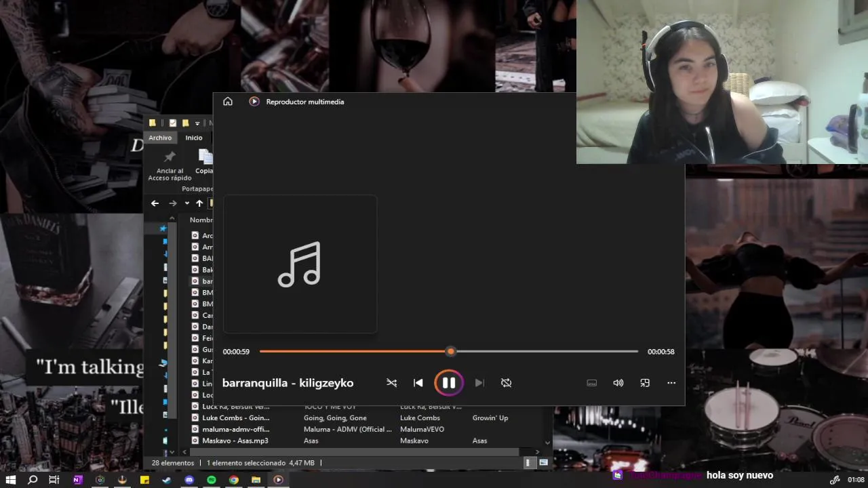
Task: Toggle shuffle mode in the media player
Action: [391, 383]
